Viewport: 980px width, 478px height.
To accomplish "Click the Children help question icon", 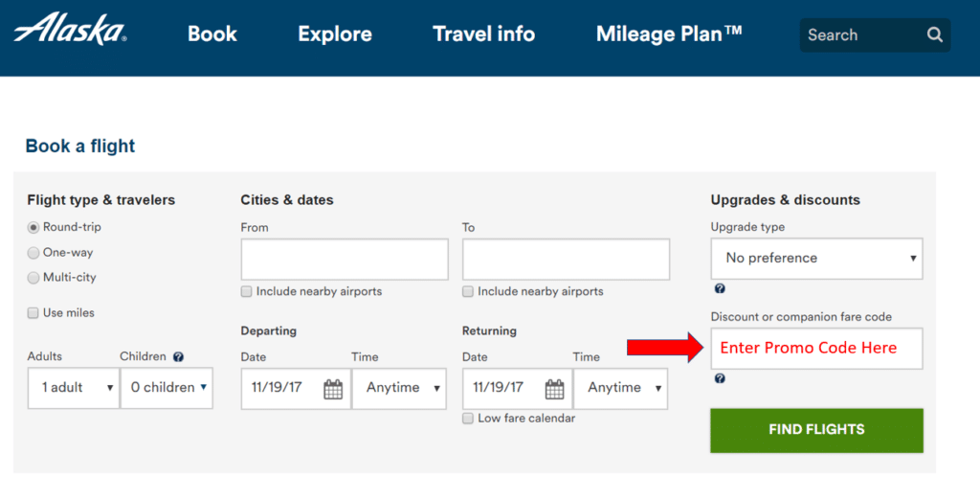I will [178, 357].
